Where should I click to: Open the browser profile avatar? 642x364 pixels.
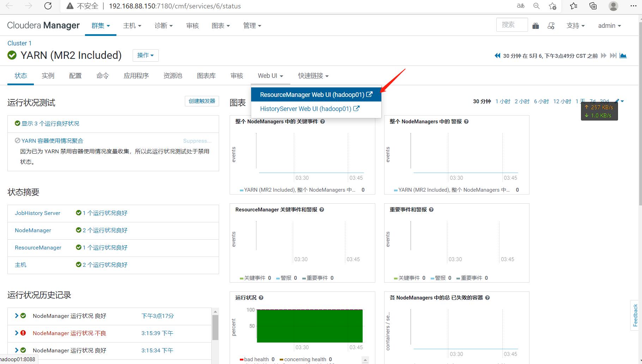click(x=613, y=6)
